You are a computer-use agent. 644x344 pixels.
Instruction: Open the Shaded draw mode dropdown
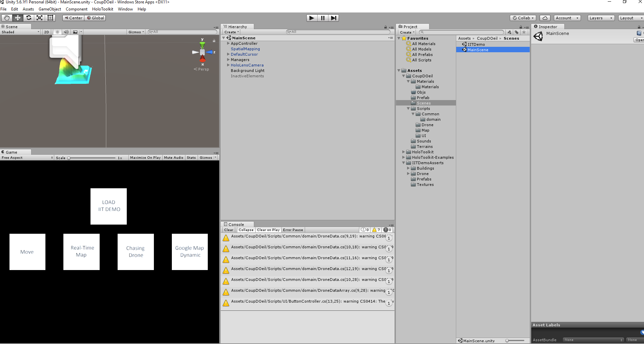(20, 32)
